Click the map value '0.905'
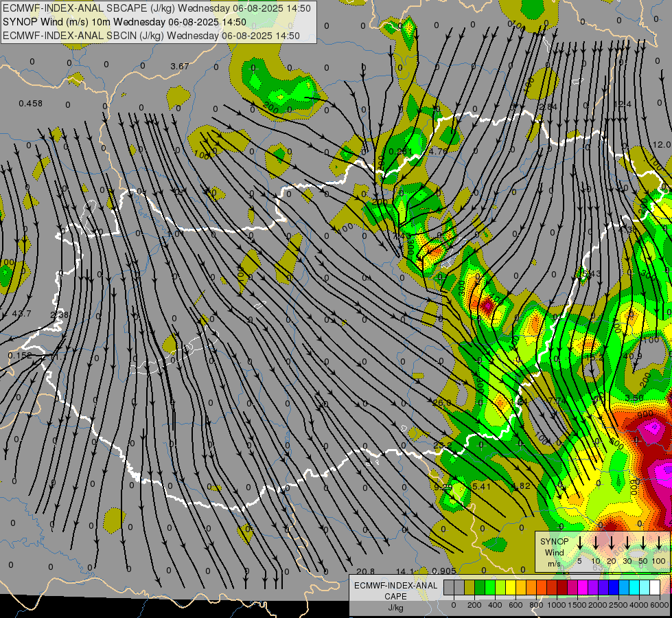Viewport: 672px width, 618px height. pyautogui.click(x=444, y=571)
